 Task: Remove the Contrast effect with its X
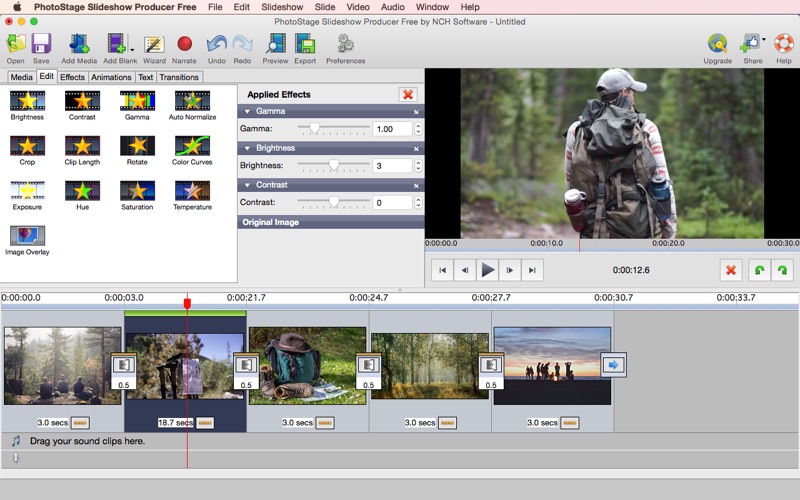416,185
